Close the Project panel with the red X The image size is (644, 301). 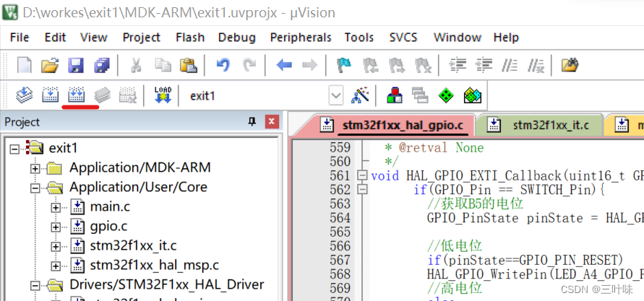coord(272,122)
